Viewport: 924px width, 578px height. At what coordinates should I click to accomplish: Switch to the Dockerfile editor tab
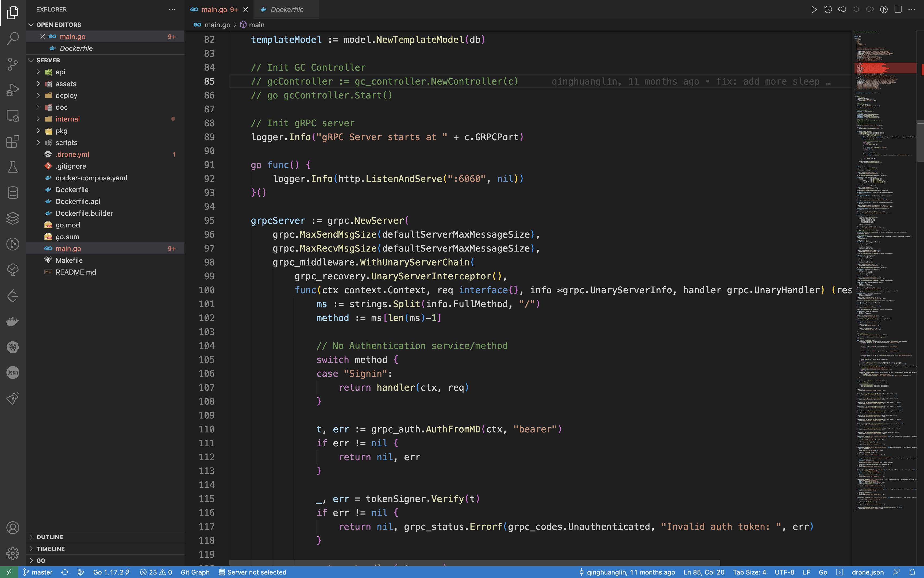pos(286,10)
